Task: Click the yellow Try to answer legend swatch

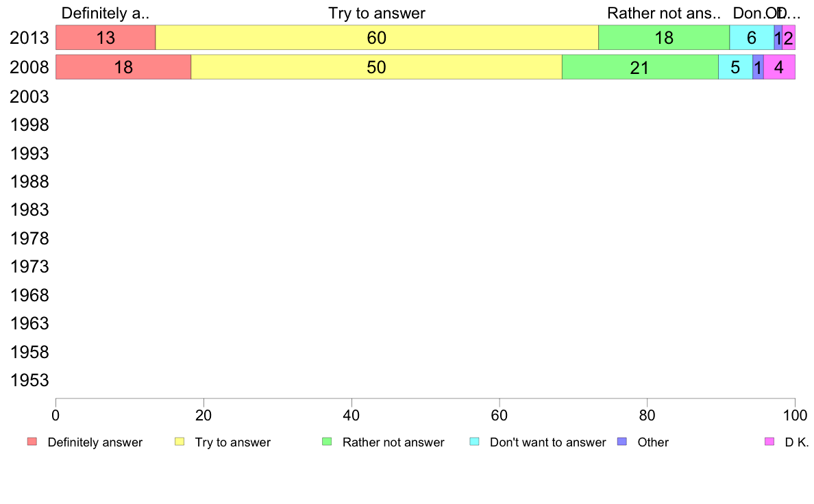Action: pos(180,441)
